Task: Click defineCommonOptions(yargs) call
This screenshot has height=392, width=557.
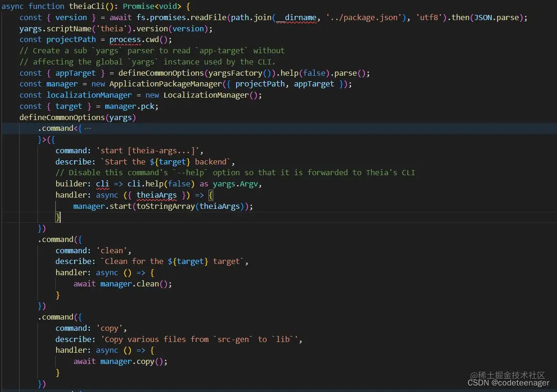Action: pos(78,117)
